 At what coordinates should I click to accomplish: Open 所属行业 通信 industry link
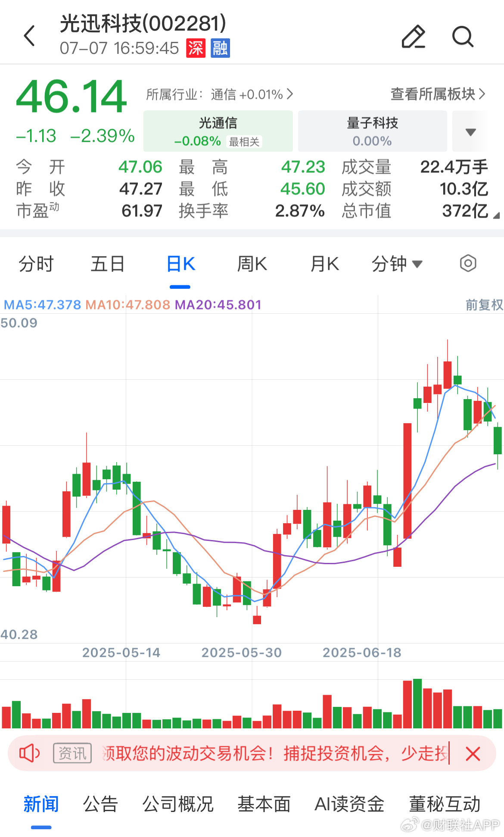click(220, 94)
